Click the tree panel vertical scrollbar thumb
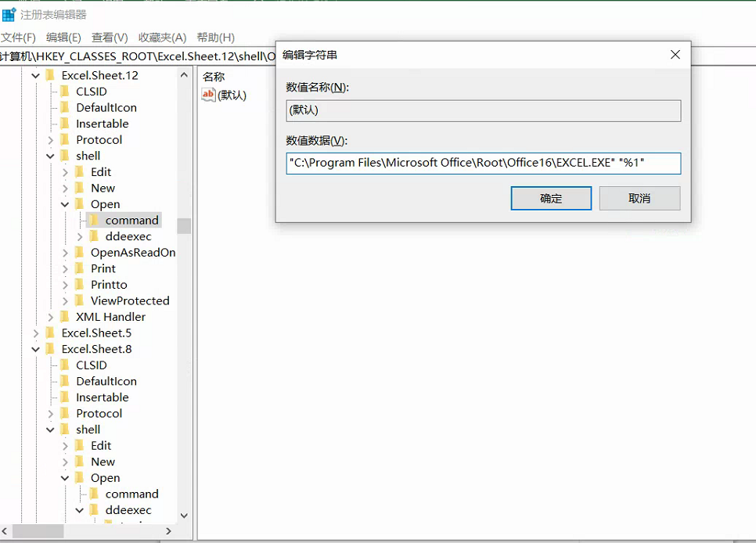This screenshot has height=543, width=756. [184, 226]
